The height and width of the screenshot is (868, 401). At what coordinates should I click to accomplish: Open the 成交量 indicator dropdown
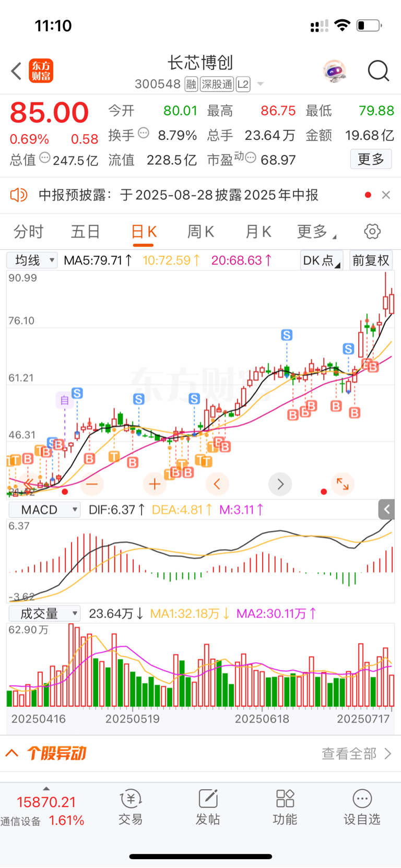[44, 614]
